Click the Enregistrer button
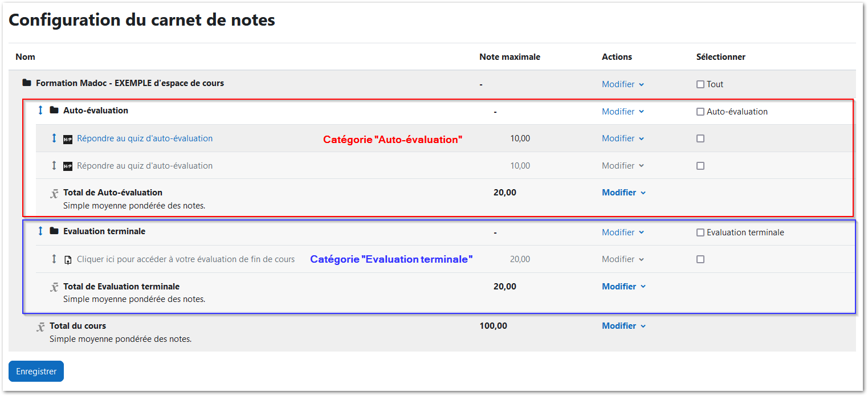 click(x=35, y=371)
